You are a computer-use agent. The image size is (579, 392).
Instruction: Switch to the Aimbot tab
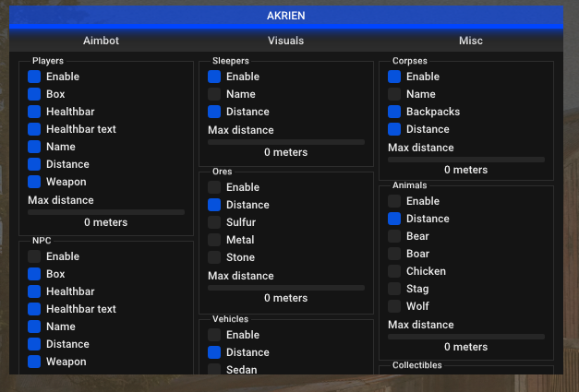(x=101, y=41)
